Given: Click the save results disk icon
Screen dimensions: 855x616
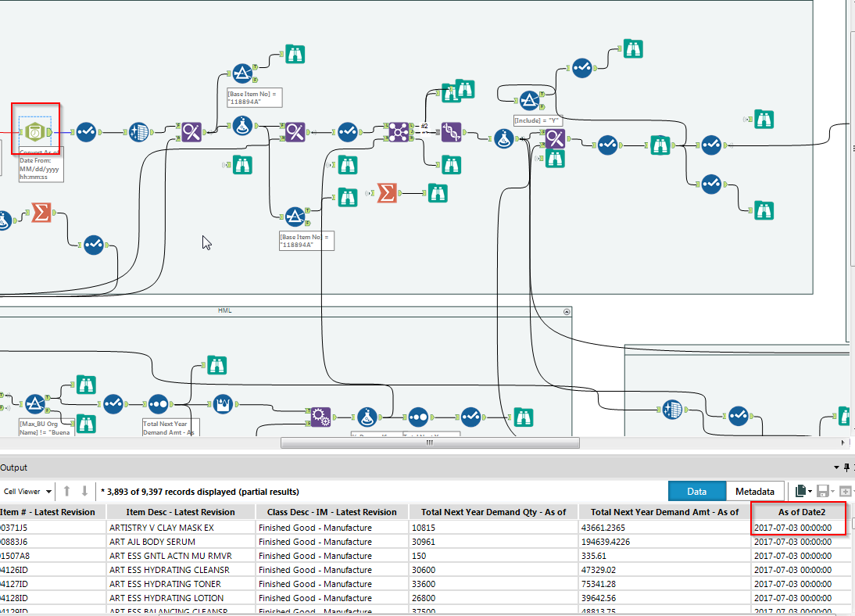Looking at the screenshot, I should coord(823,491).
